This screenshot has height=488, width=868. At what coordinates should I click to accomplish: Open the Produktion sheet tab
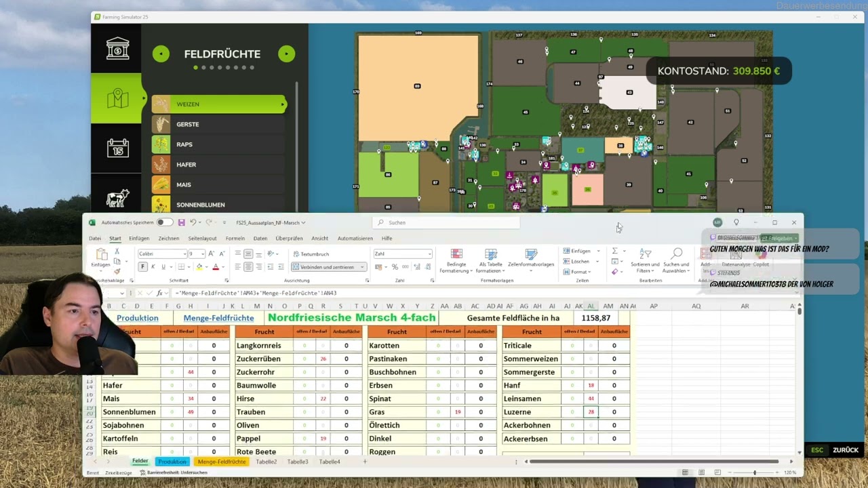coord(172,462)
